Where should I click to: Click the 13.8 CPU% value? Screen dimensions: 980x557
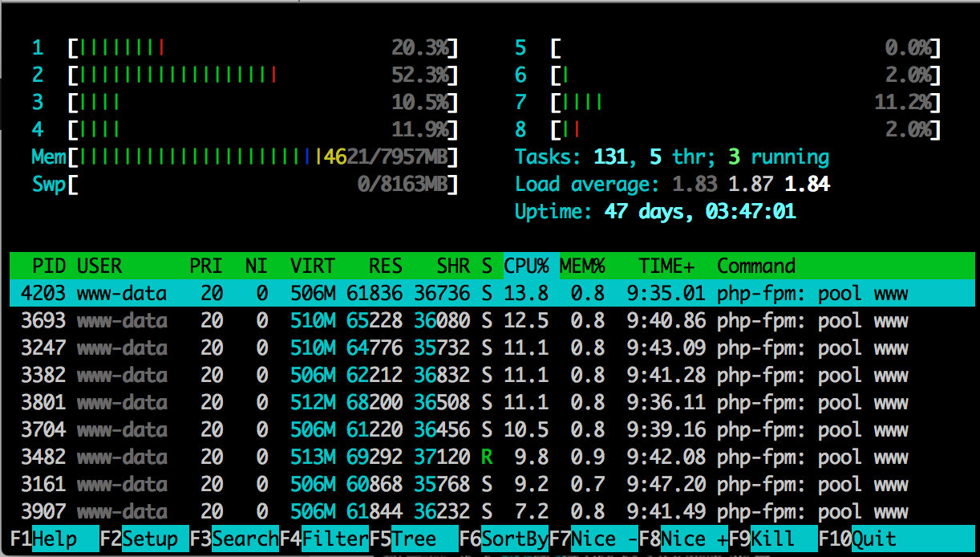526,294
